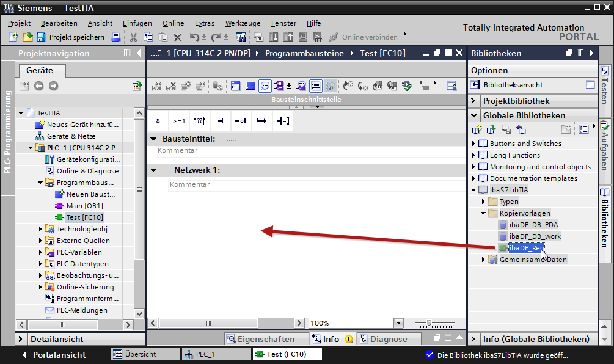Expand the Projektbibliothek section
The height and width of the screenshot is (364, 614).
click(x=473, y=101)
